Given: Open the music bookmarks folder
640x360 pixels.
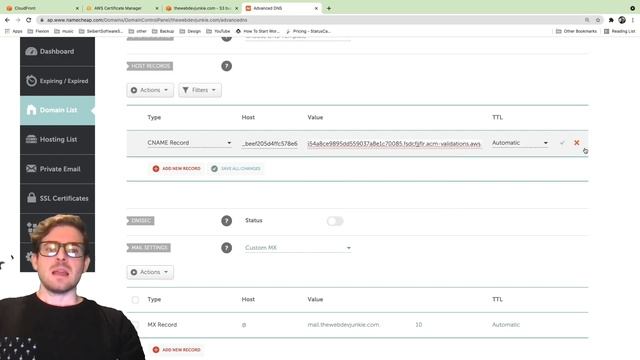Looking at the screenshot, I should coord(64,31).
